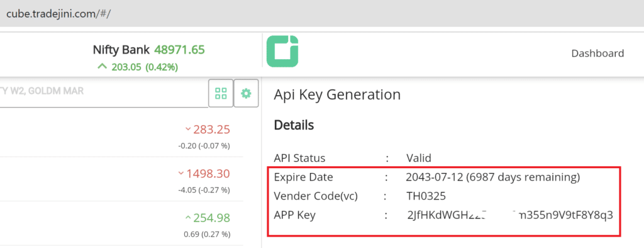Click the Expire Date label
The height and width of the screenshot is (248, 644).
(304, 178)
